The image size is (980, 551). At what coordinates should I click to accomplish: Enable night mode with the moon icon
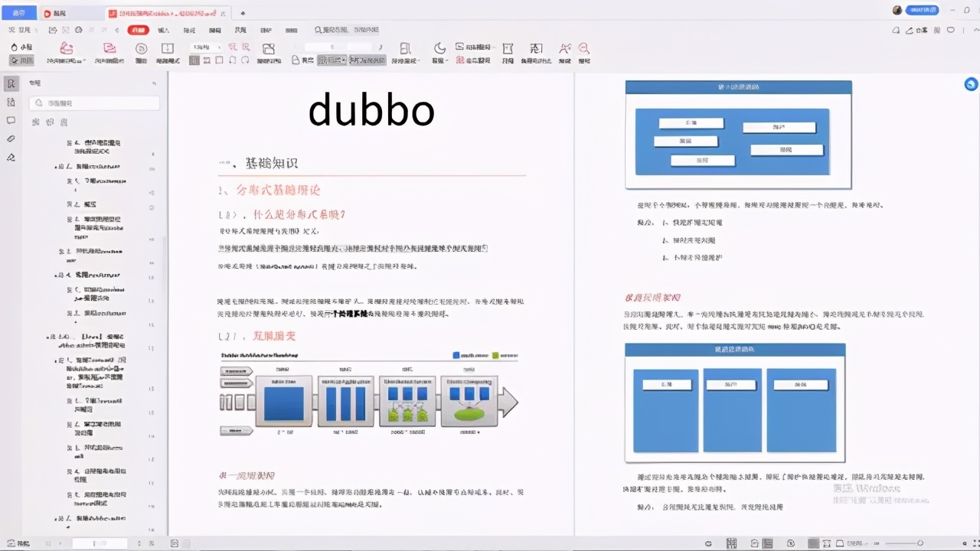point(439,53)
